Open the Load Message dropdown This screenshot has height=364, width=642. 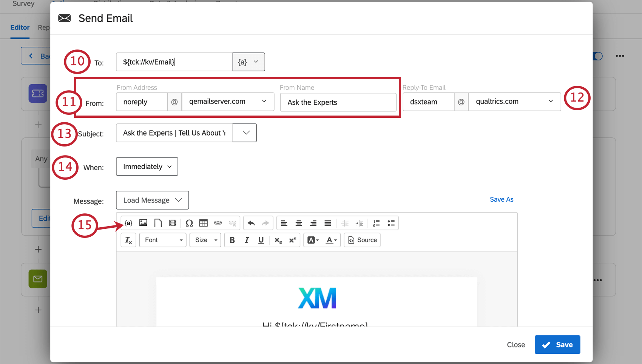tap(152, 200)
